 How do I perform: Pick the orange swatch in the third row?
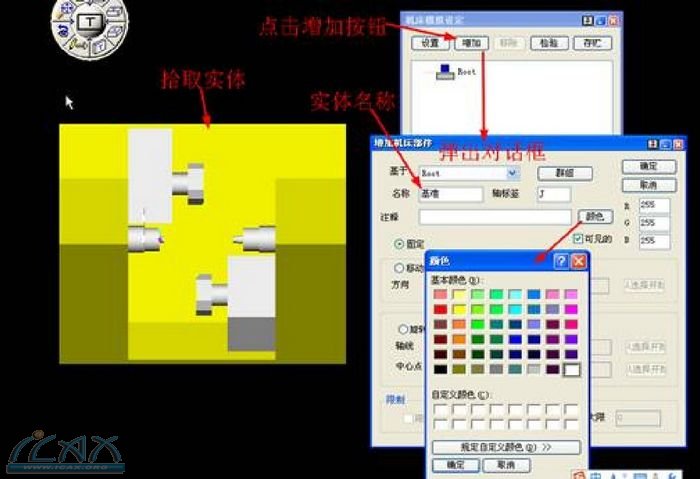pos(459,325)
